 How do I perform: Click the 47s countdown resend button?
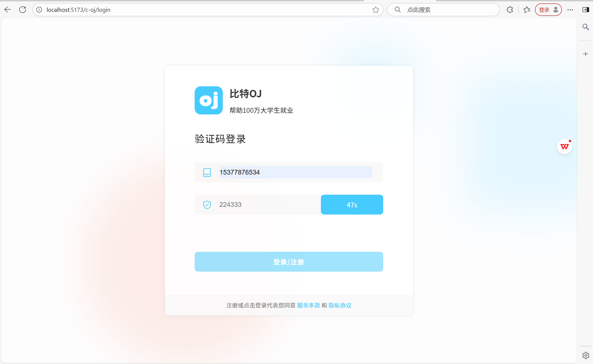pyautogui.click(x=352, y=205)
